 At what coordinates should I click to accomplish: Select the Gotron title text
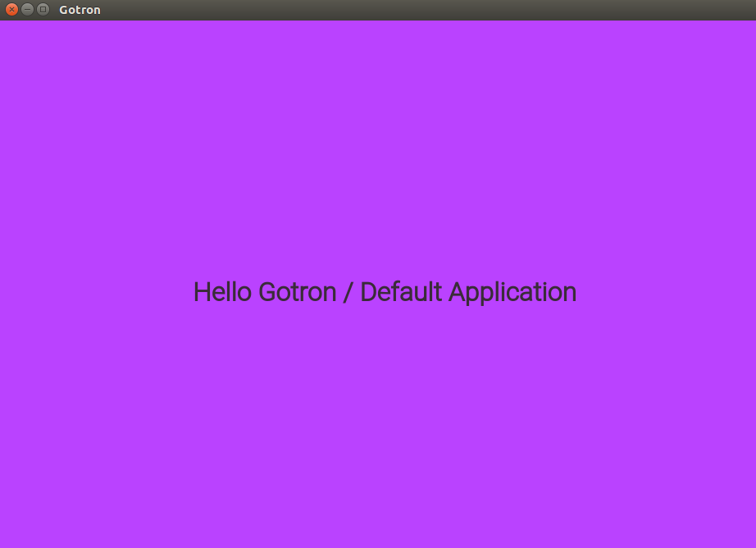point(80,10)
